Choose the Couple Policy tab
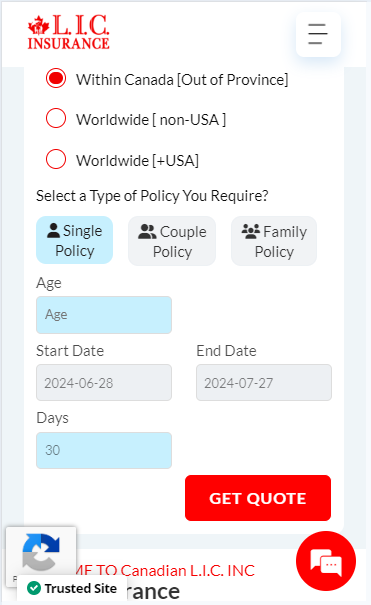371x605 pixels. click(172, 241)
